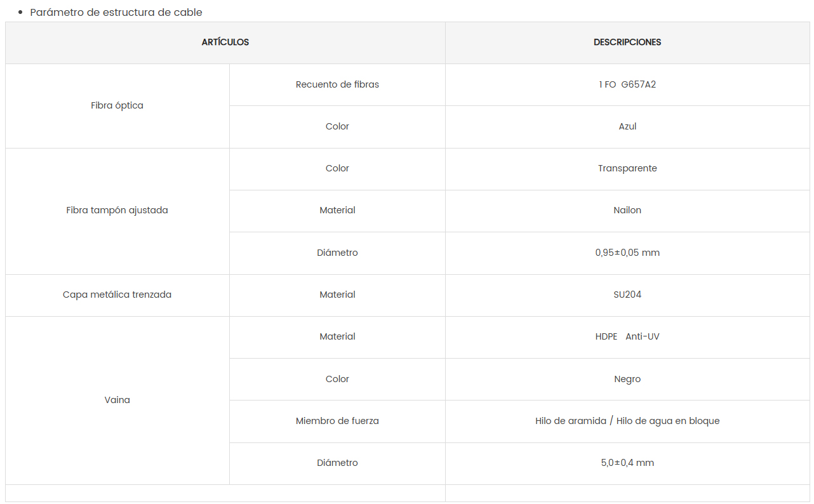Select the 1 FO G657A2 value
The height and width of the screenshot is (504, 814).
tap(627, 84)
